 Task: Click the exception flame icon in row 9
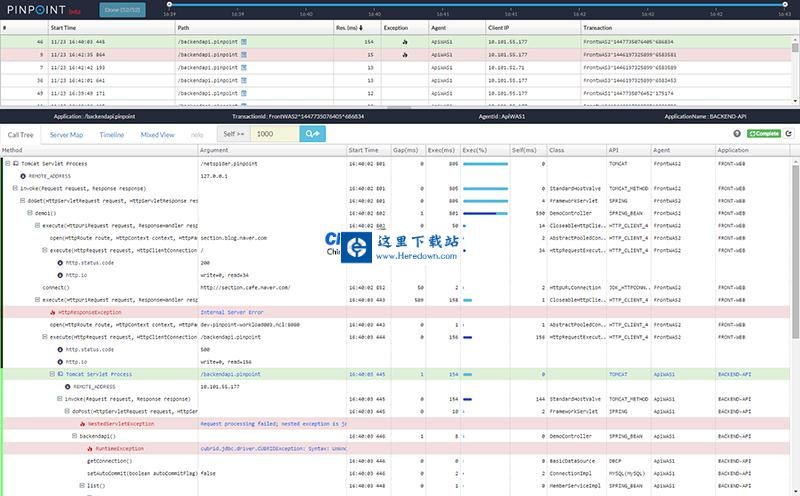point(405,55)
